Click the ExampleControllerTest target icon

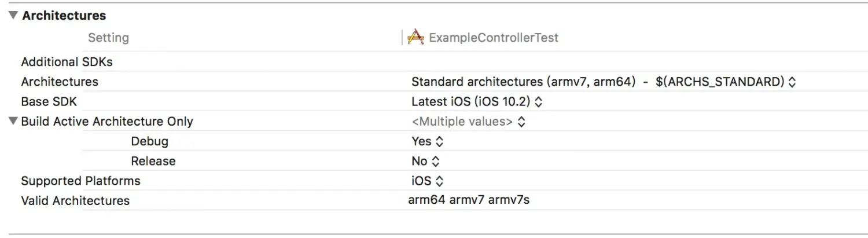(x=415, y=38)
